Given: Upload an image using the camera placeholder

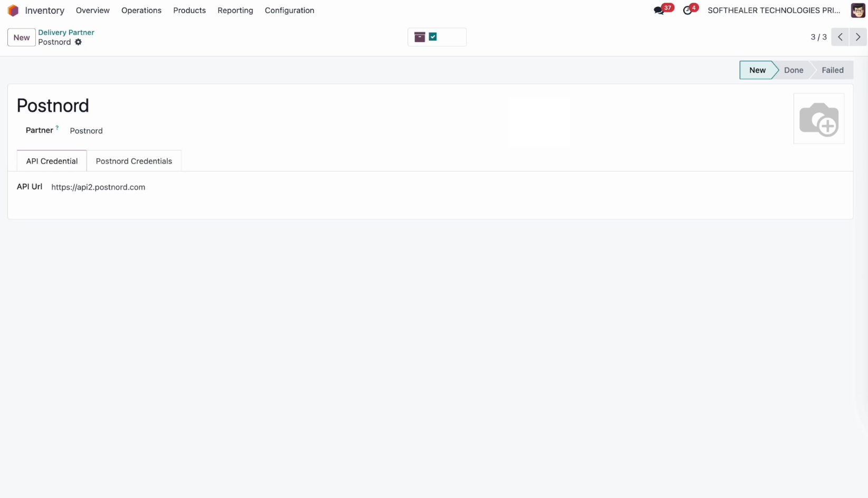Looking at the screenshot, I should pos(819,119).
